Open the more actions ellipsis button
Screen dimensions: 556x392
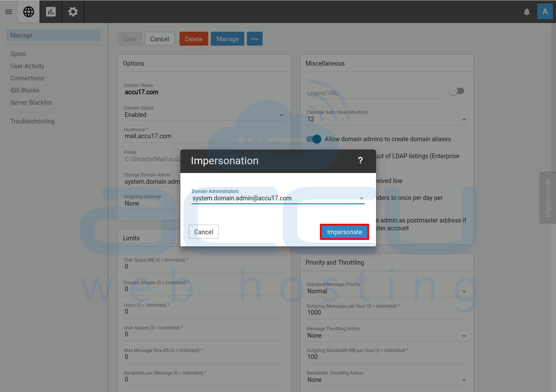pos(255,39)
